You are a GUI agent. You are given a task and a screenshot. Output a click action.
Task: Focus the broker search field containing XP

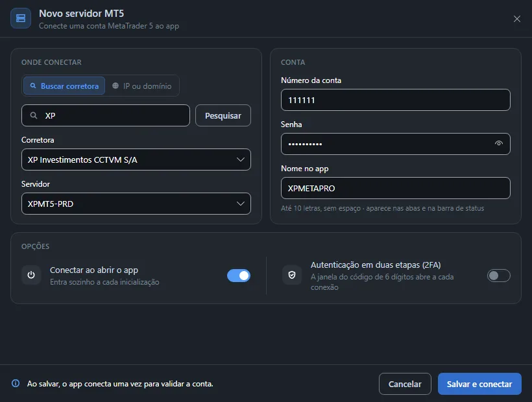pyautogui.click(x=106, y=115)
